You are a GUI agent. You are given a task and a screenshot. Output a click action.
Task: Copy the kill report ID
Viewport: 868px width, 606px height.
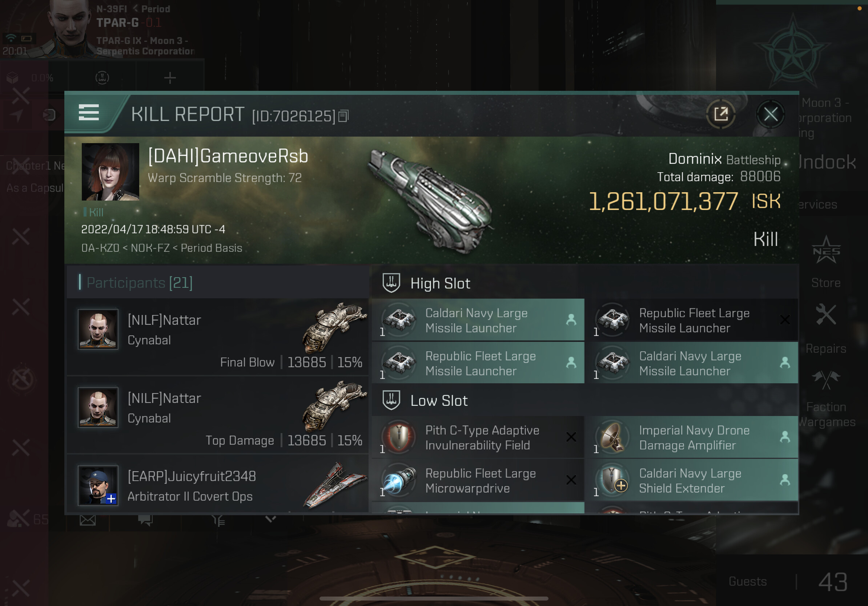[x=343, y=116]
